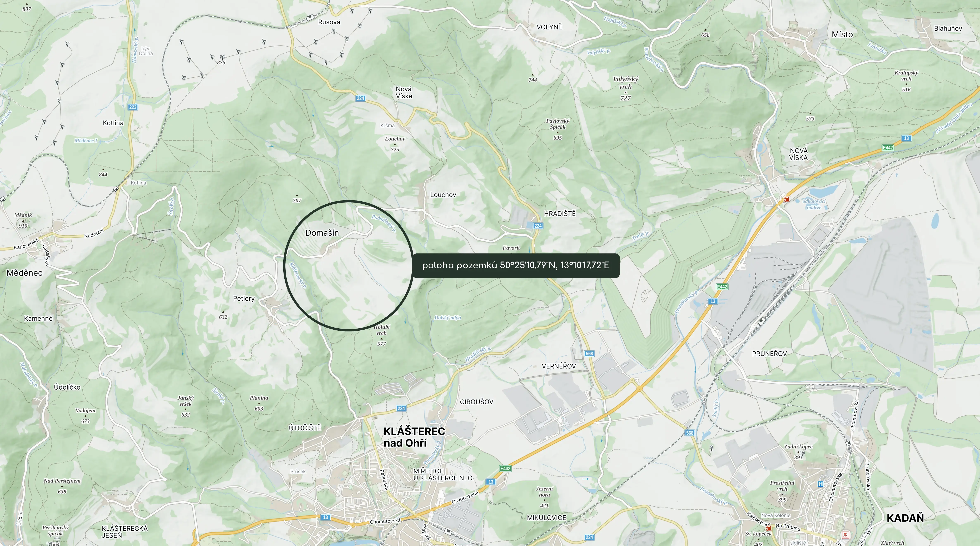
Task: Click the Kotlina railway station icon
Action: click(x=116, y=188)
